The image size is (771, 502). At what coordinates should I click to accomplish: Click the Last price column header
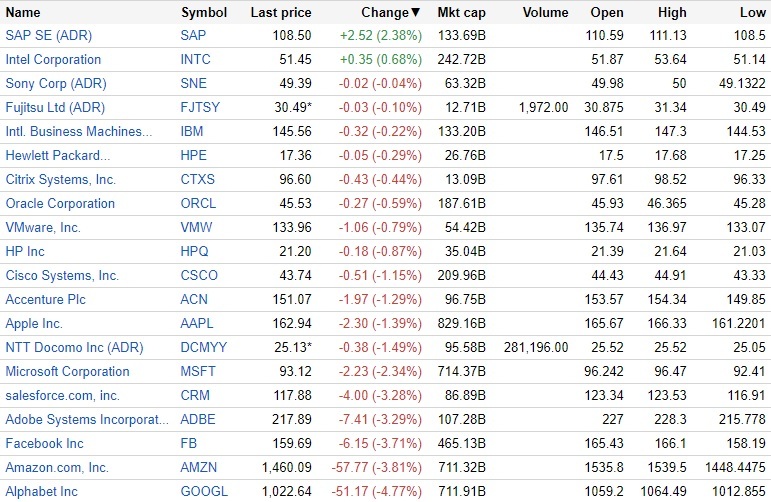(x=281, y=13)
